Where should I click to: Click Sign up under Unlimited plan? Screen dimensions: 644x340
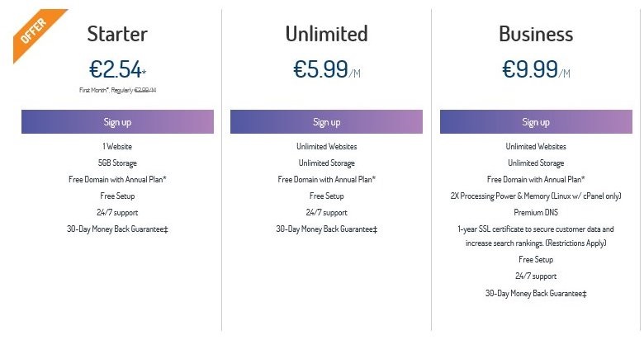tap(326, 121)
